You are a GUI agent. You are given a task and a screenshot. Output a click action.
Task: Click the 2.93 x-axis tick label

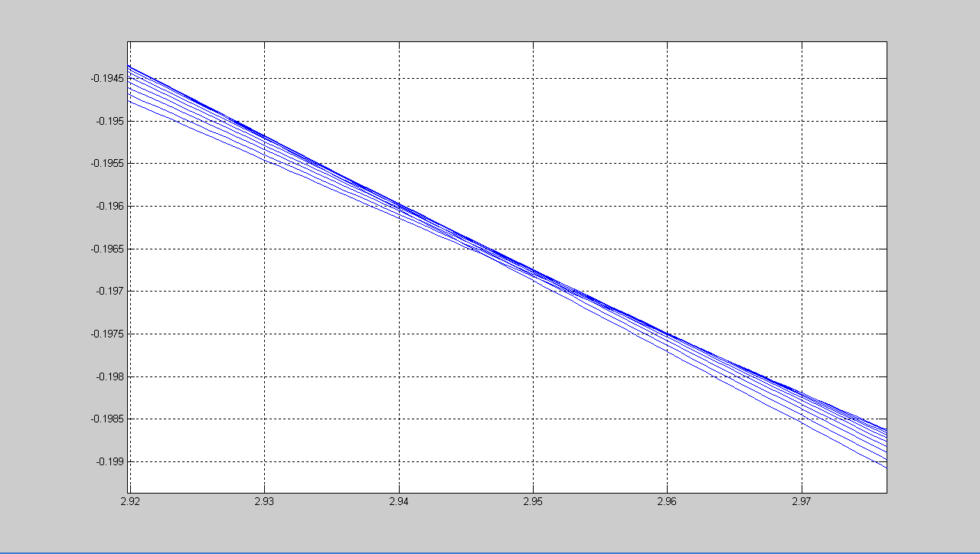point(264,500)
